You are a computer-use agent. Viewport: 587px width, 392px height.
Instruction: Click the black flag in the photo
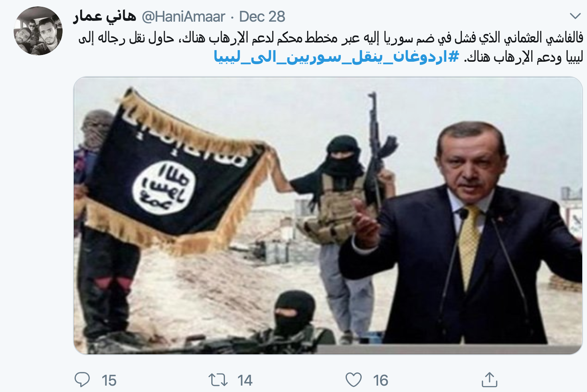click(x=176, y=172)
